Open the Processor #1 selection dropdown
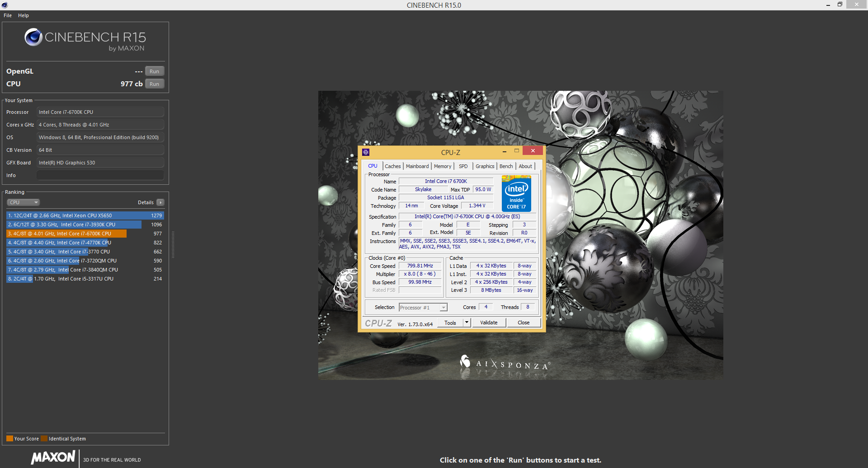Image resolution: width=868 pixels, height=468 pixels. coord(423,308)
